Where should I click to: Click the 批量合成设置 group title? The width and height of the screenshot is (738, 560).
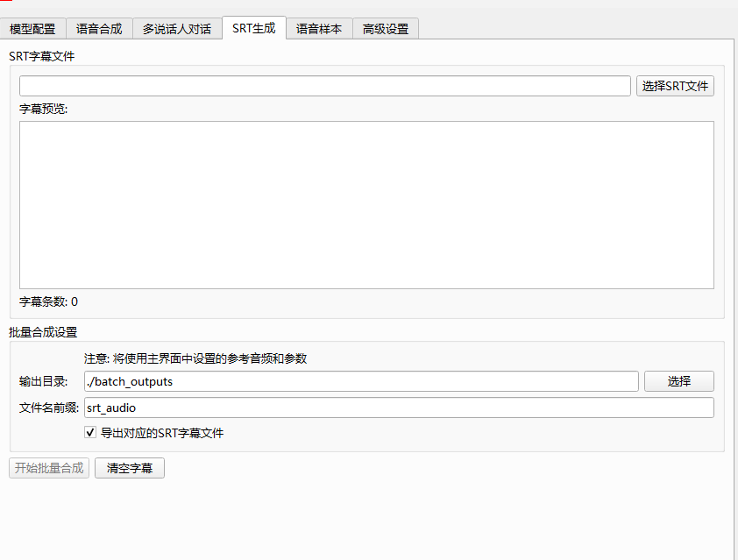point(43,332)
